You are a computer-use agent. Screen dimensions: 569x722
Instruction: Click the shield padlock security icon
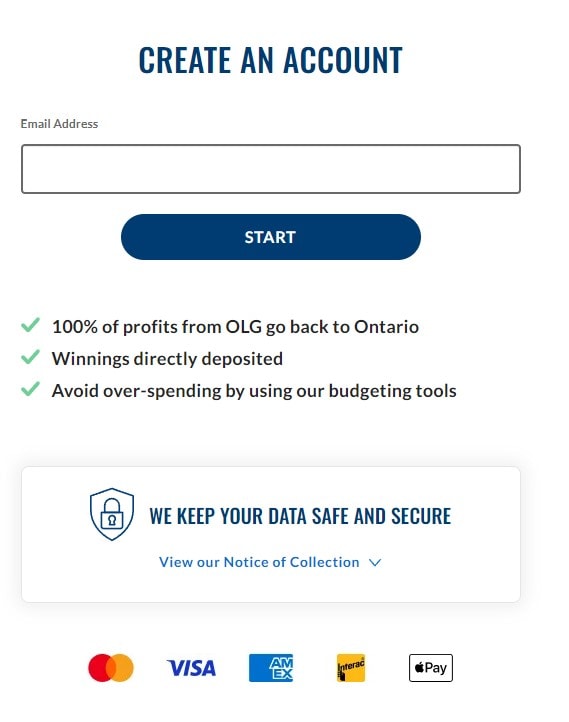point(112,514)
